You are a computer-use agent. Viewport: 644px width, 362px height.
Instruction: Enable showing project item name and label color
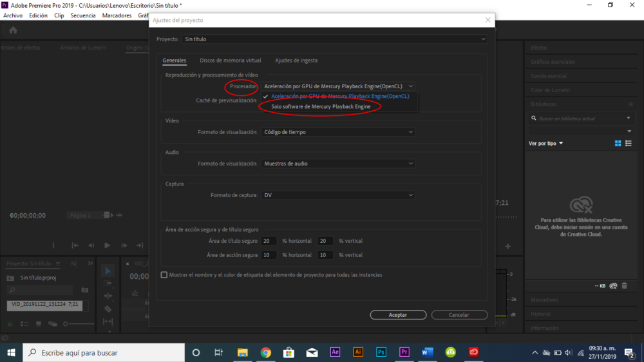(x=164, y=275)
